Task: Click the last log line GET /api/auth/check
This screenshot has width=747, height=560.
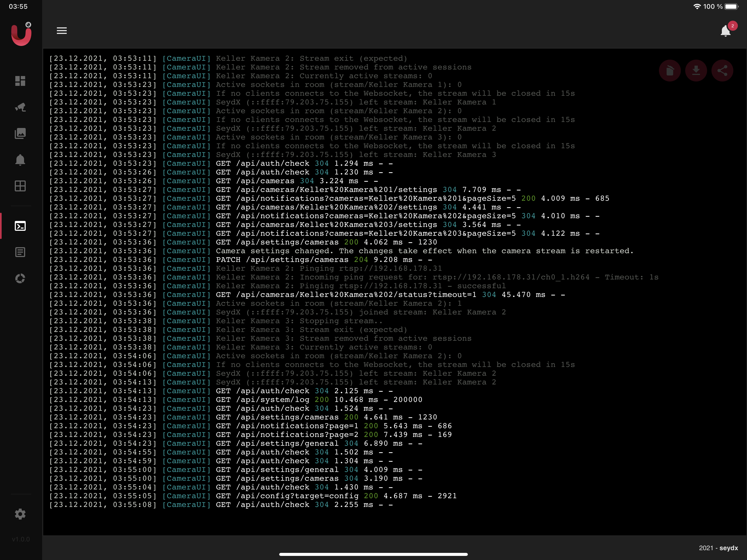Action: (304, 504)
